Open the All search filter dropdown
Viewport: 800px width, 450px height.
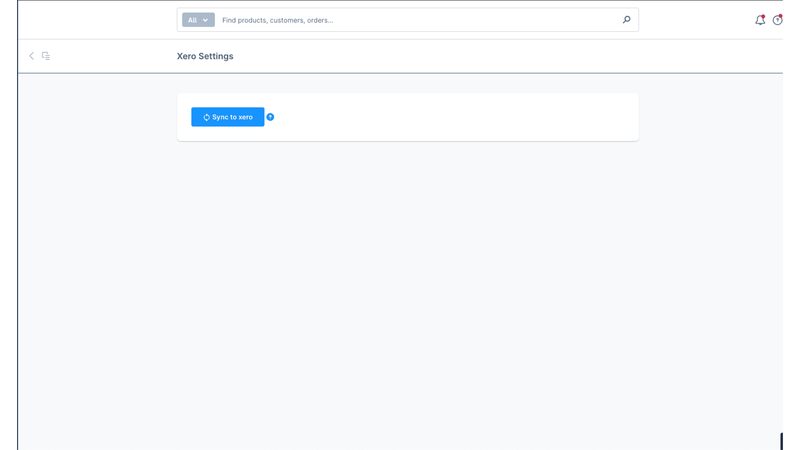[x=198, y=20]
